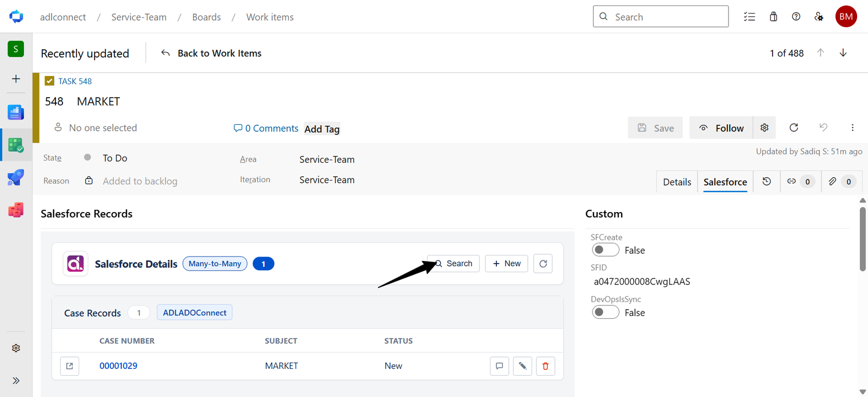Open the Area field Service-Team

[x=327, y=159]
